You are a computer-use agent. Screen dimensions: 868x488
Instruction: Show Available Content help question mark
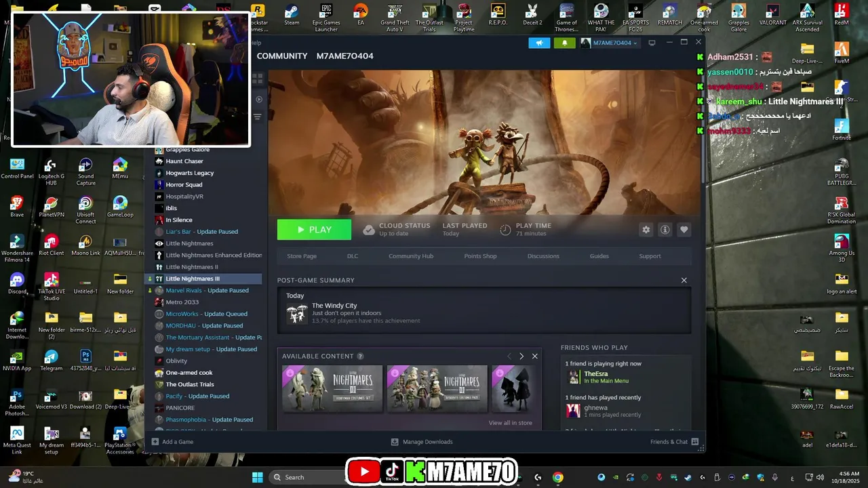coord(360,357)
